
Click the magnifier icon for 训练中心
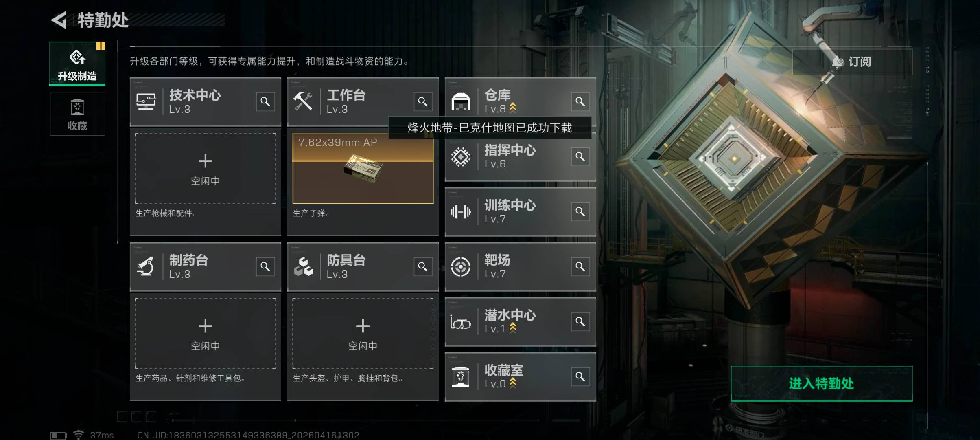580,211
